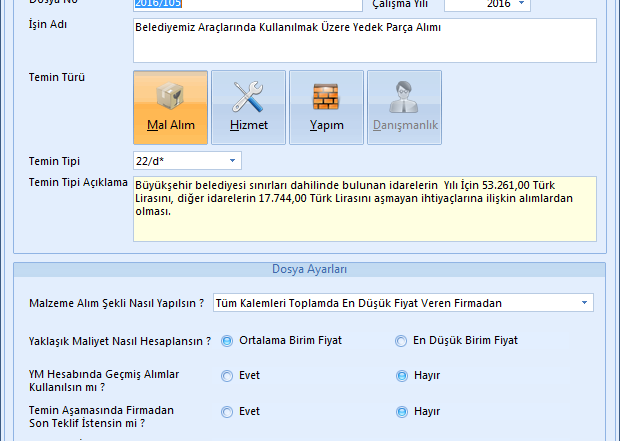Screen dimensions: 620x441
Task: Select Evet for final offer request
Action: (x=227, y=411)
